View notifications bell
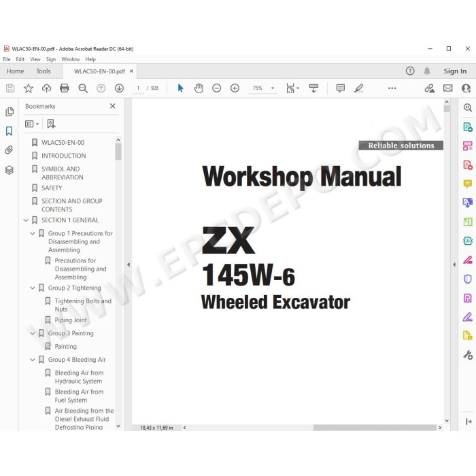Viewport: 476px width, 476px height. (x=427, y=71)
